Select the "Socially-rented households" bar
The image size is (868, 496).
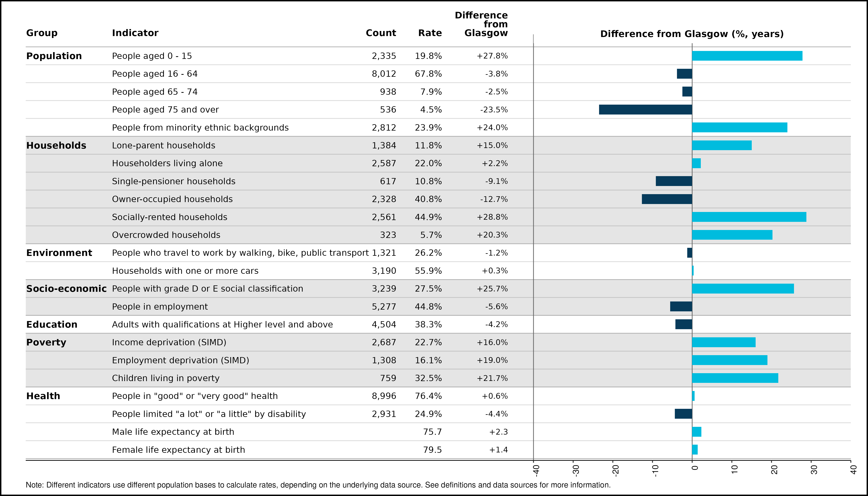[749, 217]
